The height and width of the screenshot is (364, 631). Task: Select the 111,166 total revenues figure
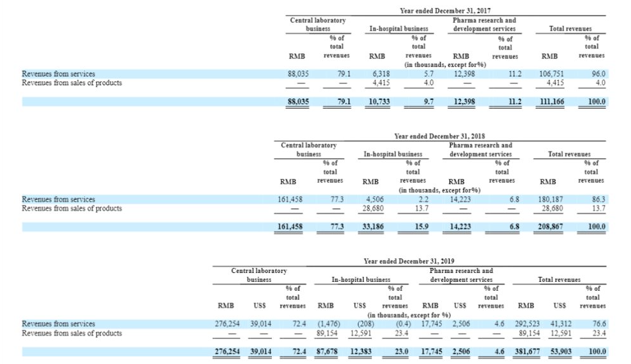[552, 102]
